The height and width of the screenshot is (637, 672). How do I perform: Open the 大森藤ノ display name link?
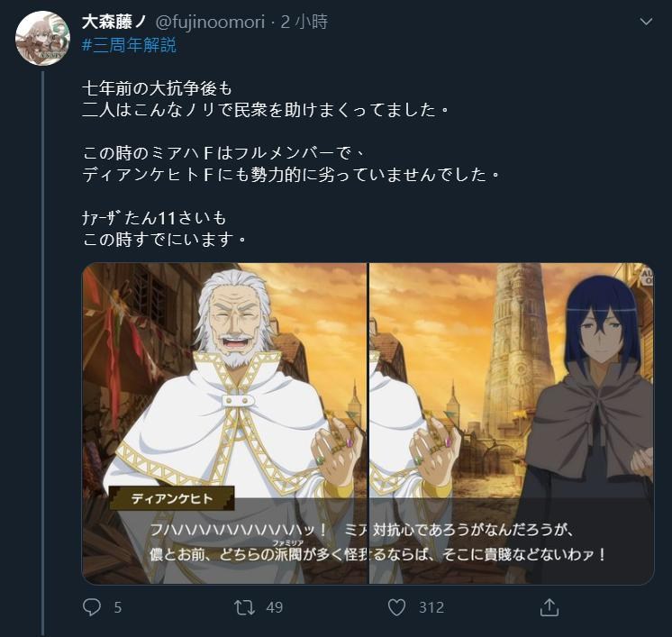click(x=114, y=22)
